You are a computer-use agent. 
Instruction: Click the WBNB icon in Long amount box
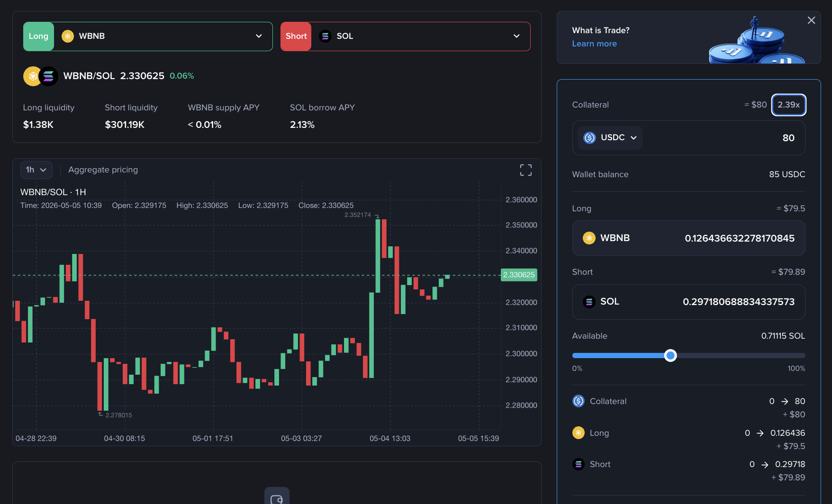pyautogui.click(x=589, y=238)
